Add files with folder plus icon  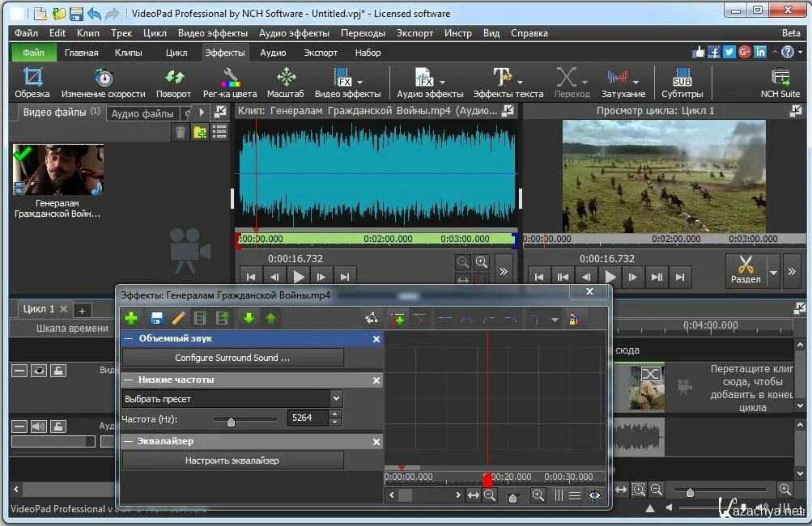coord(200,133)
